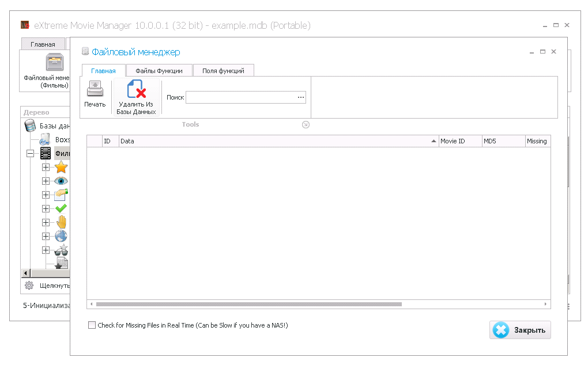Screen dimensions: 588x365
Task: Open the Поля функций tab
Action: 223,71
